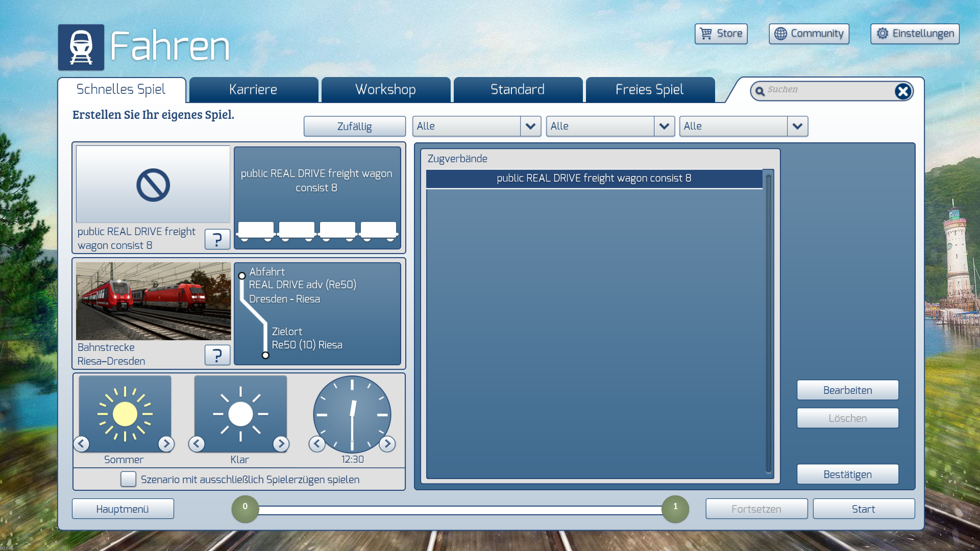
Task: Click the slider handle labeled 1
Action: pos(675,509)
